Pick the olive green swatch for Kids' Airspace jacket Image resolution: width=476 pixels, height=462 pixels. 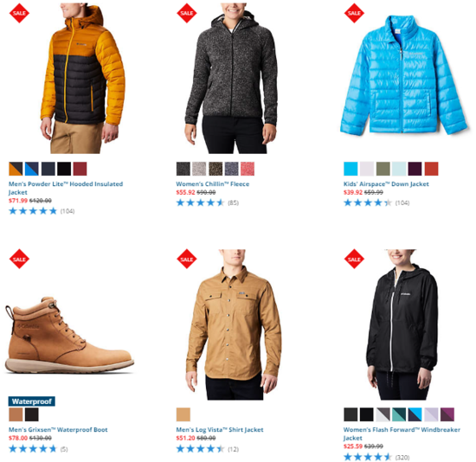pyautogui.click(x=383, y=169)
